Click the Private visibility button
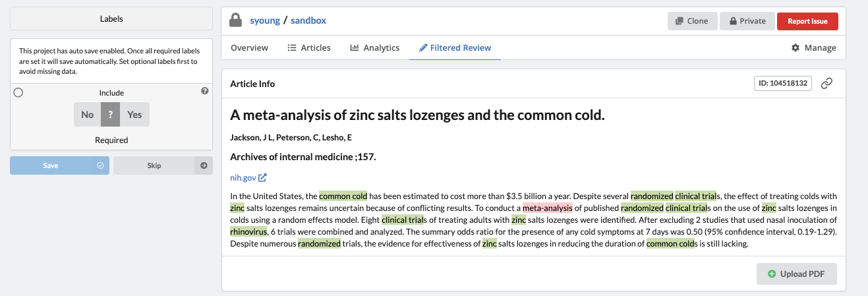 coord(747,21)
